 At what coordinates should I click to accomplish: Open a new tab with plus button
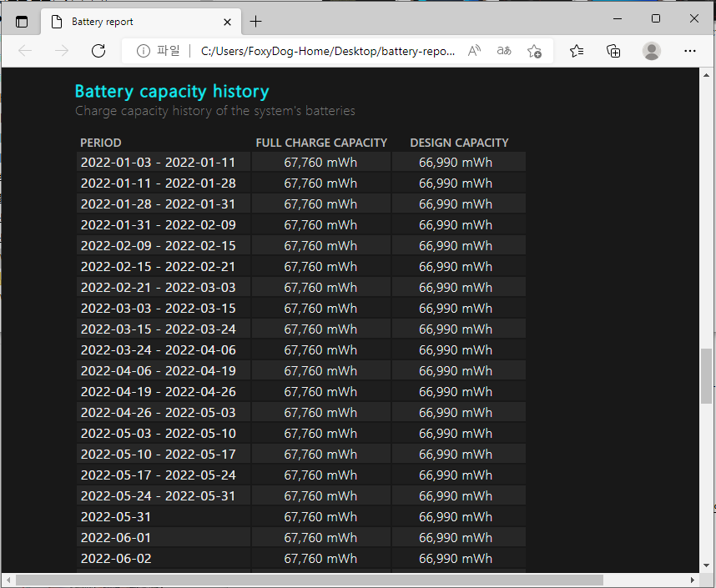point(255,22)
